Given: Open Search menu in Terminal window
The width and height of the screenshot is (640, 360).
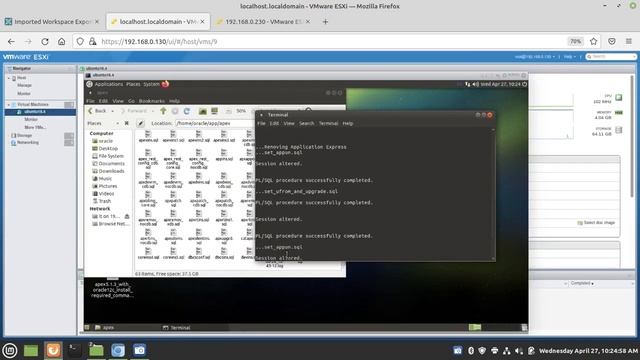Looking at the screenshot, I should pyautogui.click(x=307, y=123).
